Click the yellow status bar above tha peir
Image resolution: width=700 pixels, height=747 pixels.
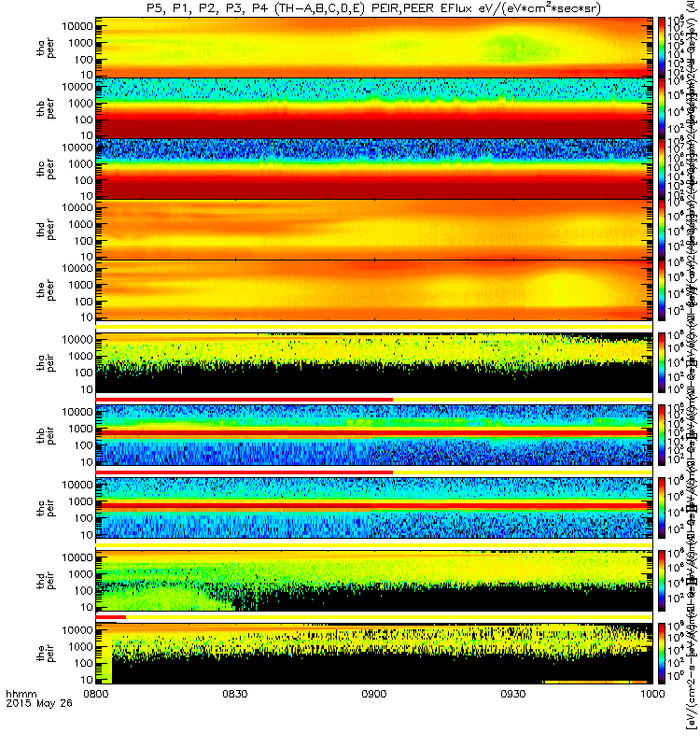coord(374,328)
